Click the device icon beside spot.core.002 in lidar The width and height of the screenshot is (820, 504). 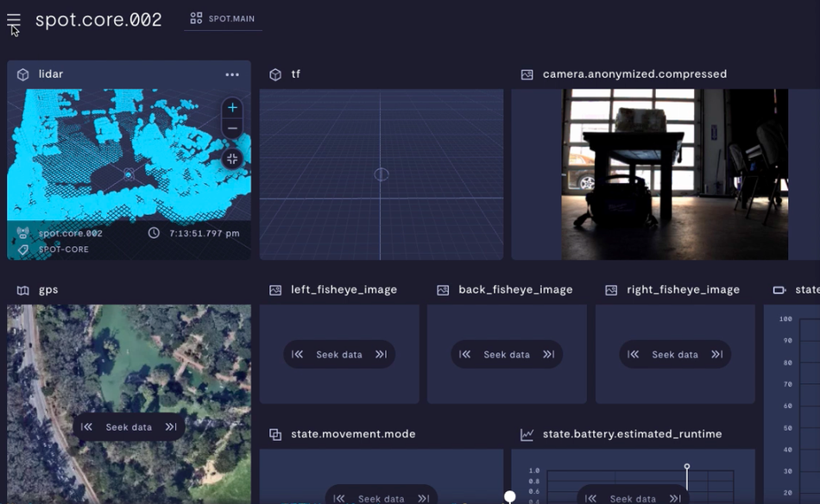(23, 233)
